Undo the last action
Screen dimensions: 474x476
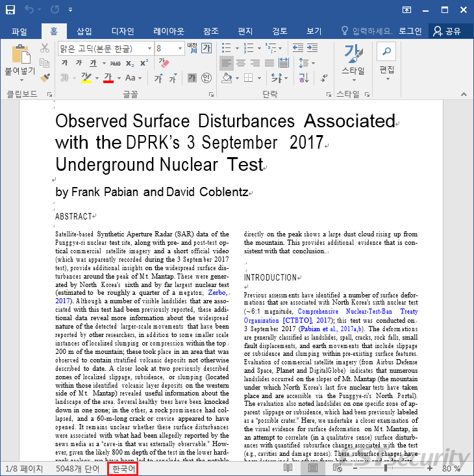coord(29,10)
